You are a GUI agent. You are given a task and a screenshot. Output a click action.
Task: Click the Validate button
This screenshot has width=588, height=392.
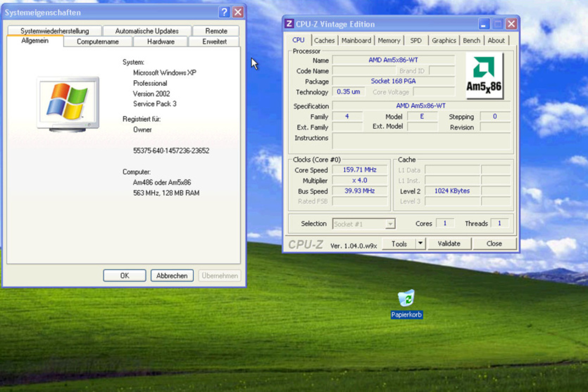point(449,244)
